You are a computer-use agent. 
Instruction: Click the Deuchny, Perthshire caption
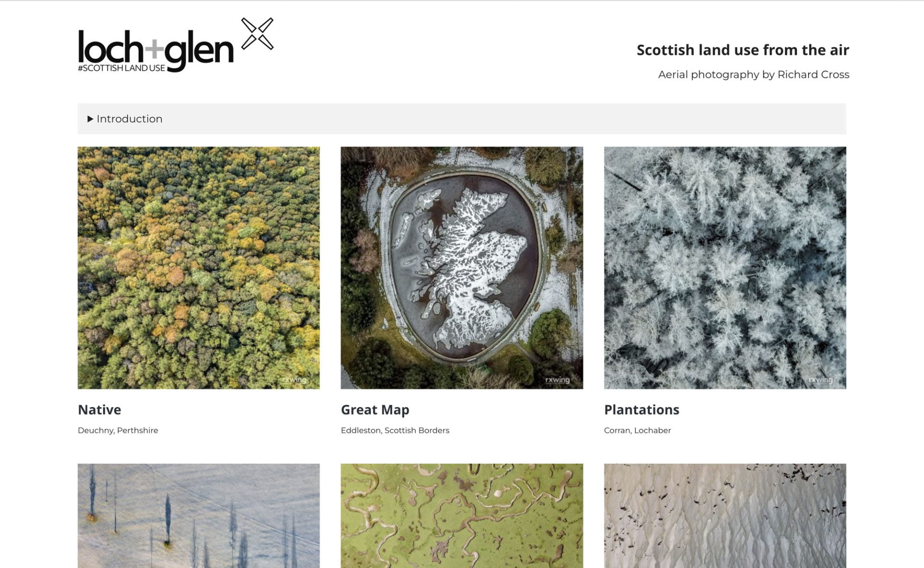[x=118, y=430]
